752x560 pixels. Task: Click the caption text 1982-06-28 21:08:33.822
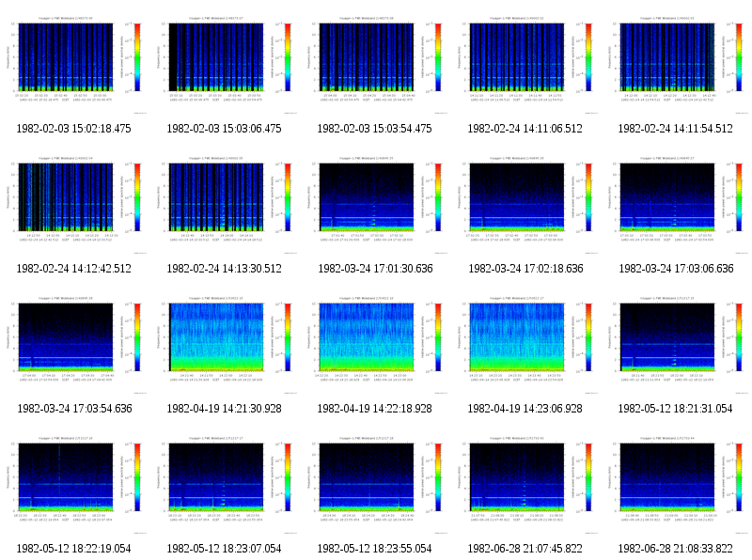pos(675,549)
